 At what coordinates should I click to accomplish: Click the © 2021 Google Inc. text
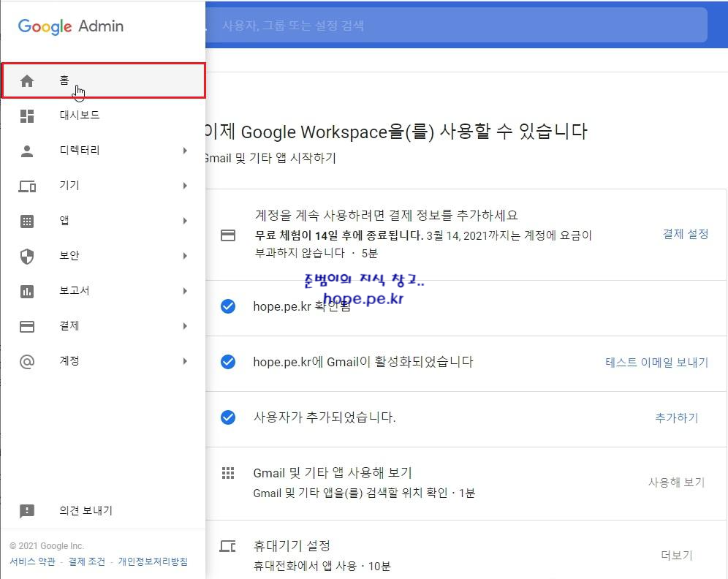(47, 546)
